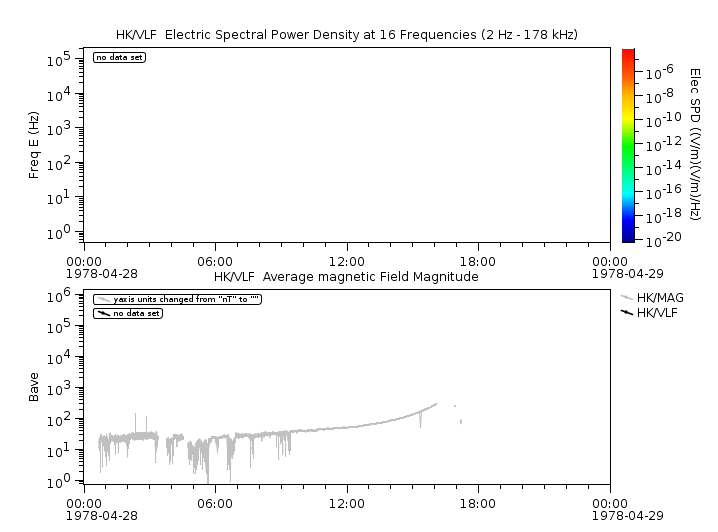Click the 1978-04-29 date label under the bottom plot

[x=619, y=516]
